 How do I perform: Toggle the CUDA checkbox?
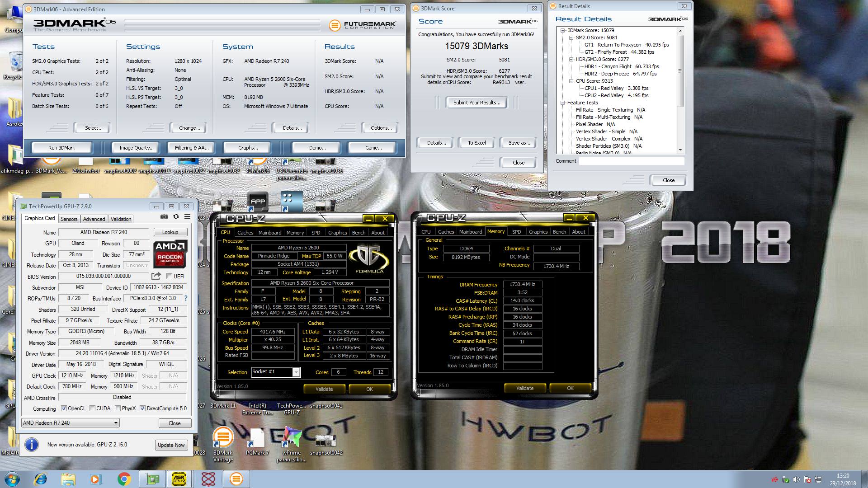[x=92, y=408]
